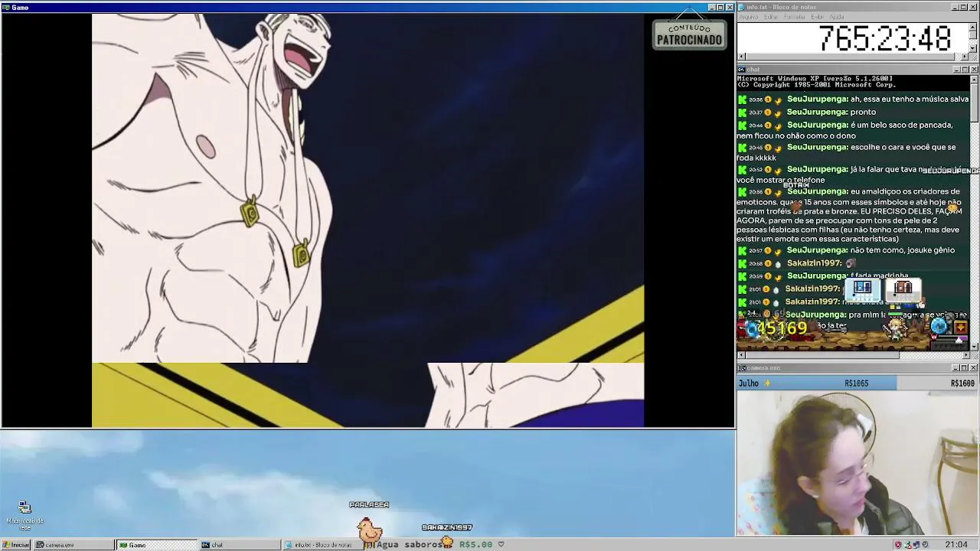Screen dimensions: 980x551
Task: Open the Formatar menu in Bloco de notas
Action: click(x=795, y=17)
